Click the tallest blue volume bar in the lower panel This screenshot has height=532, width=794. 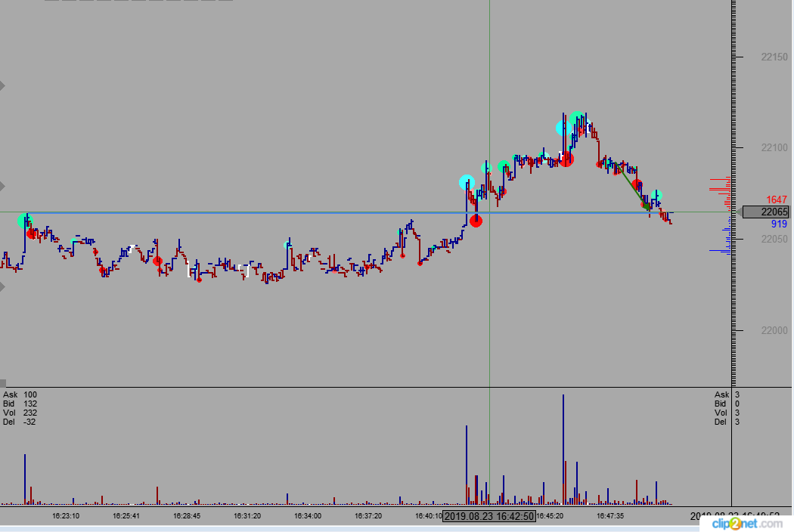563,450
